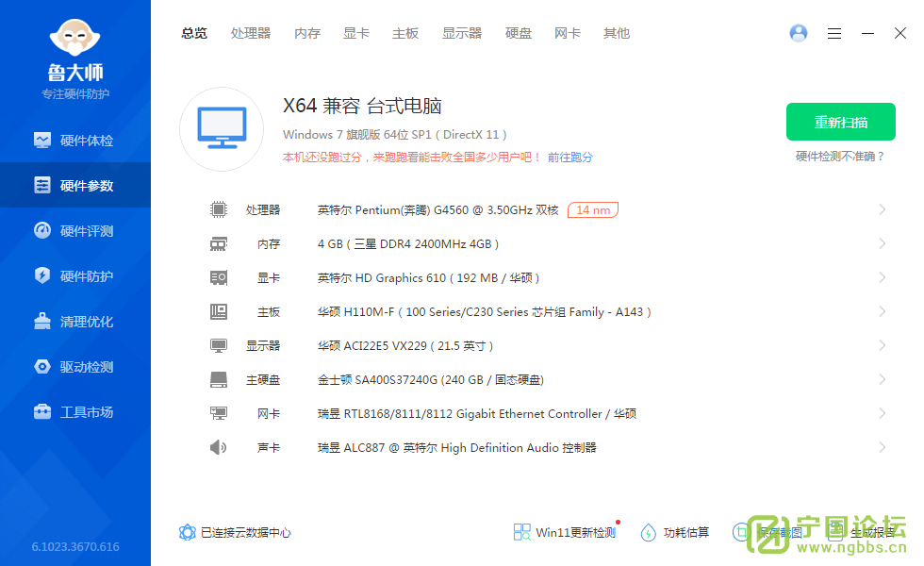
Task: Open 硬件评测 in the sidebar
Action: point(74,230)
